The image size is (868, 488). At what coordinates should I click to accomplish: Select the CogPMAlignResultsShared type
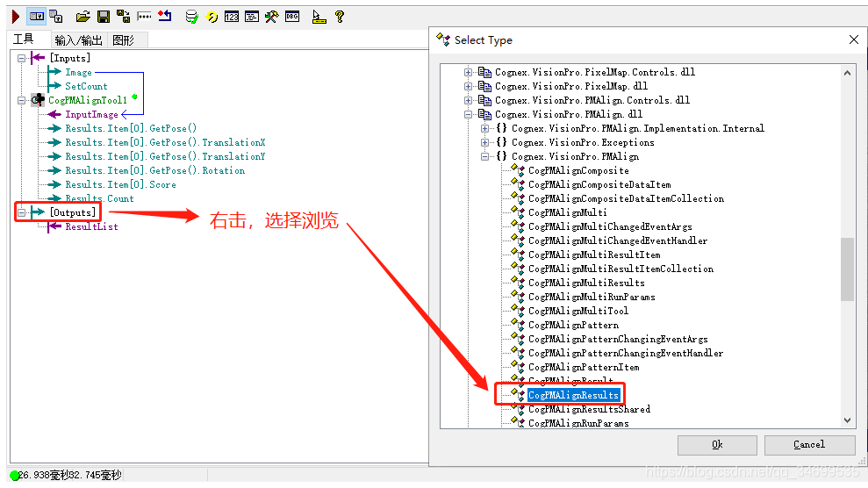click(590, 409)
